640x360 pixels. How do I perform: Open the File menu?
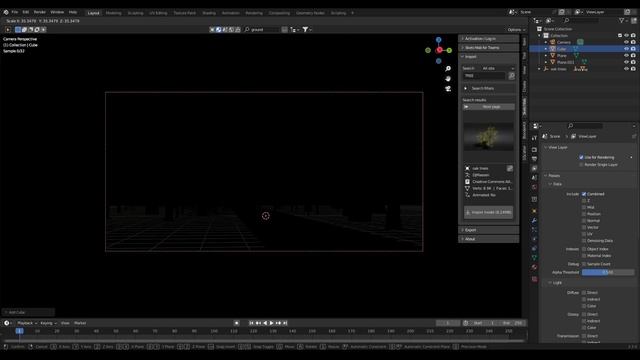coord(15,12)
